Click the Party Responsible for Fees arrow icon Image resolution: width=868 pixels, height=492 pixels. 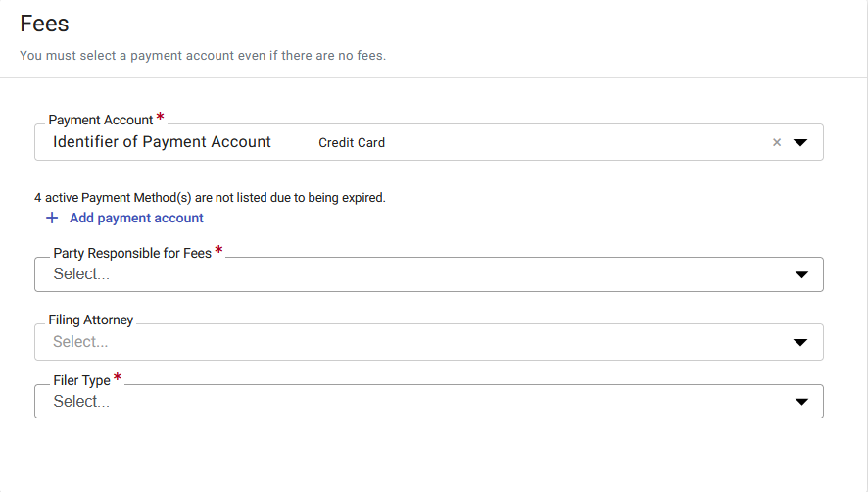pos(801,274)
